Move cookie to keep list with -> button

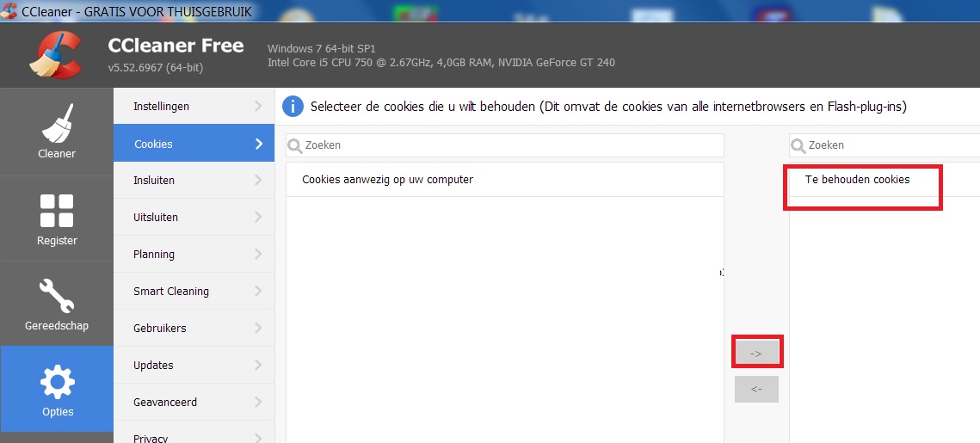(756, 353)
